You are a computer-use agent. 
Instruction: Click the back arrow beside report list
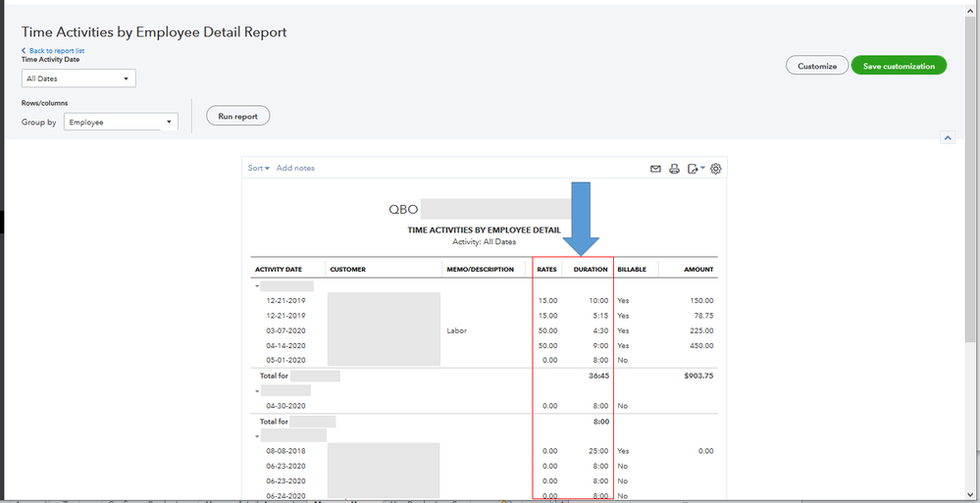[25, 50]
